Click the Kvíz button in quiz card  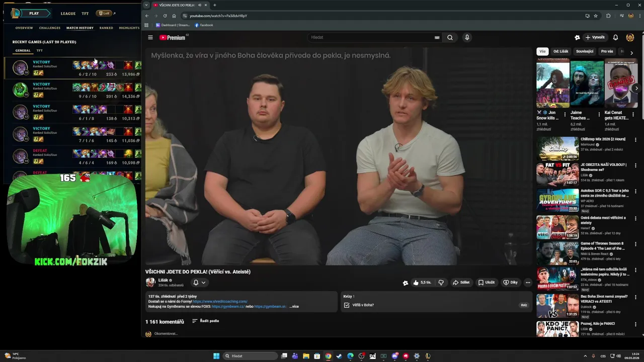524,305
